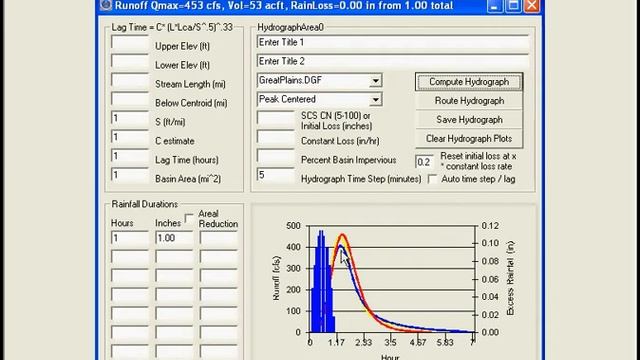
Task: Close the Runoff window
Action: coord(532,6)
